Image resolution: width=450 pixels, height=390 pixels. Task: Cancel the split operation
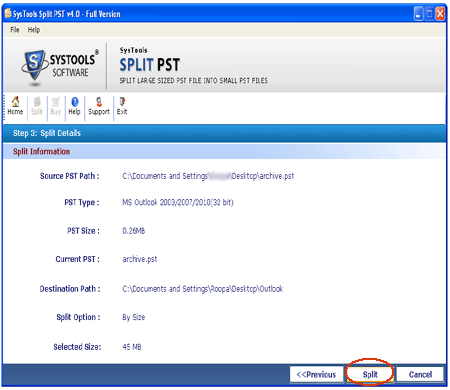pyautogui.click(x=420, y=374)
